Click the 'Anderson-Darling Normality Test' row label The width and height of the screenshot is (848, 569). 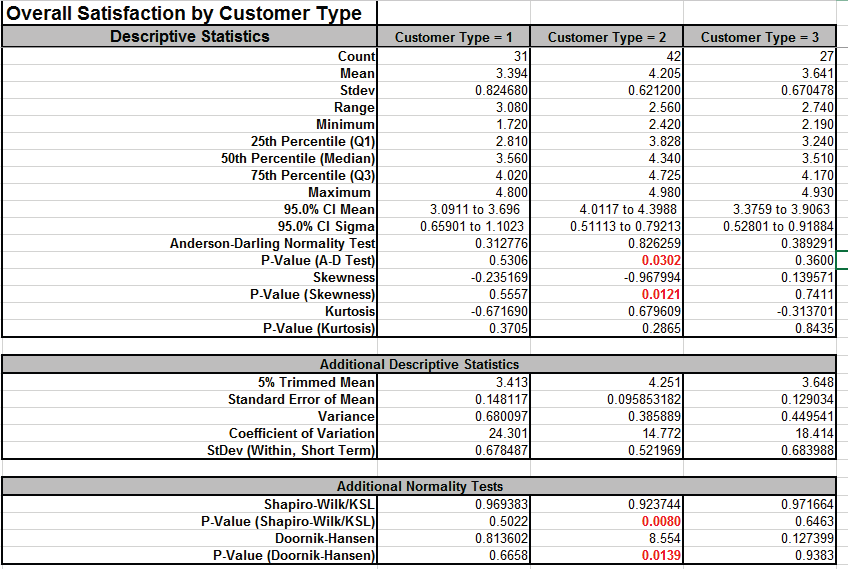pos(272,244)
